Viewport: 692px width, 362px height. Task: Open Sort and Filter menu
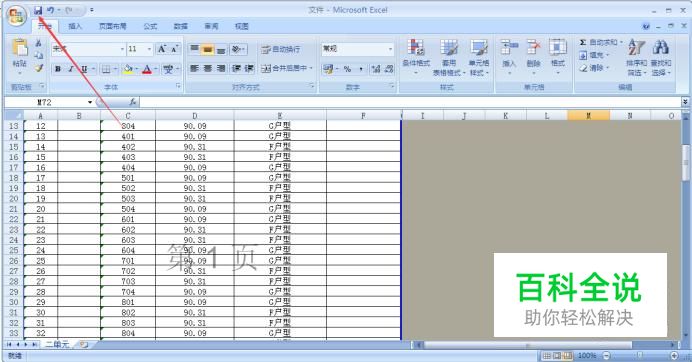(x=636, y=57)
